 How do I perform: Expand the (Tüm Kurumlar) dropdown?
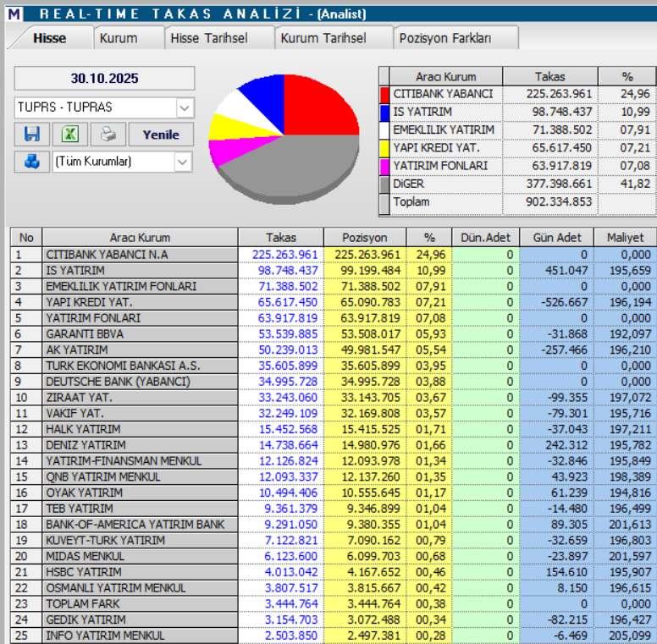183,161
